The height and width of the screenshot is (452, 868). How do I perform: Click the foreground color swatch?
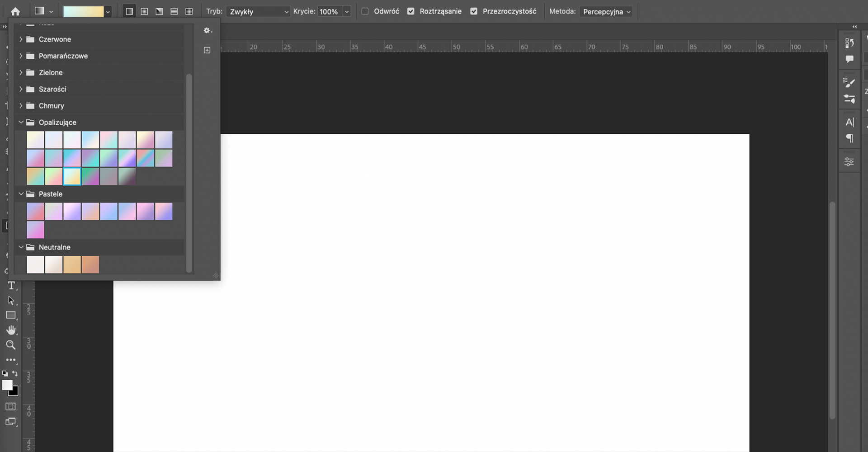(x=7, y=385)
